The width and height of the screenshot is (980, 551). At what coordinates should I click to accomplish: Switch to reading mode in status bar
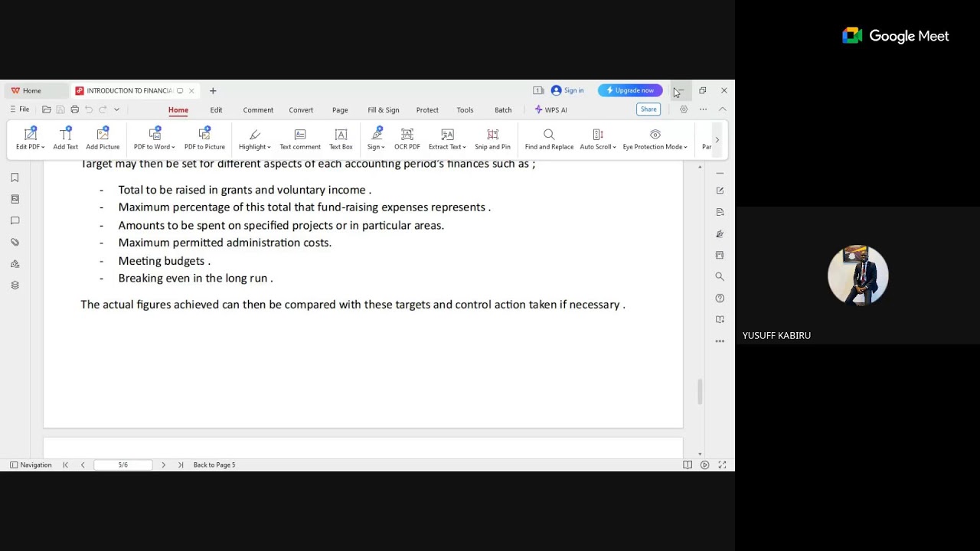click(x=688, y=465)
